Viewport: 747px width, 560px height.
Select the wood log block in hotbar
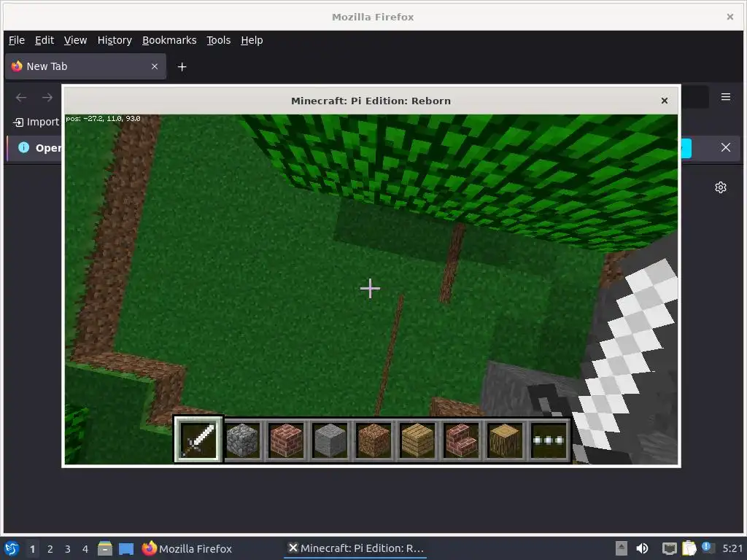505,440
